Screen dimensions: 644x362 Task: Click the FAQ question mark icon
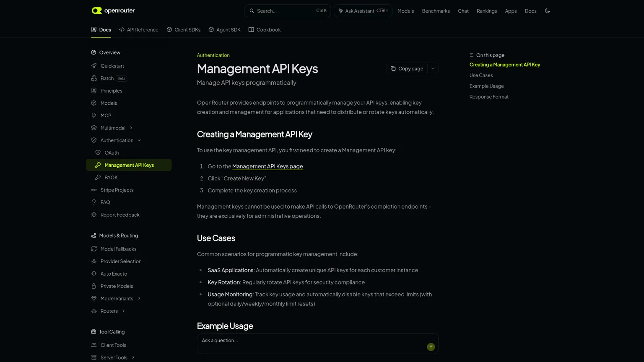94,202
